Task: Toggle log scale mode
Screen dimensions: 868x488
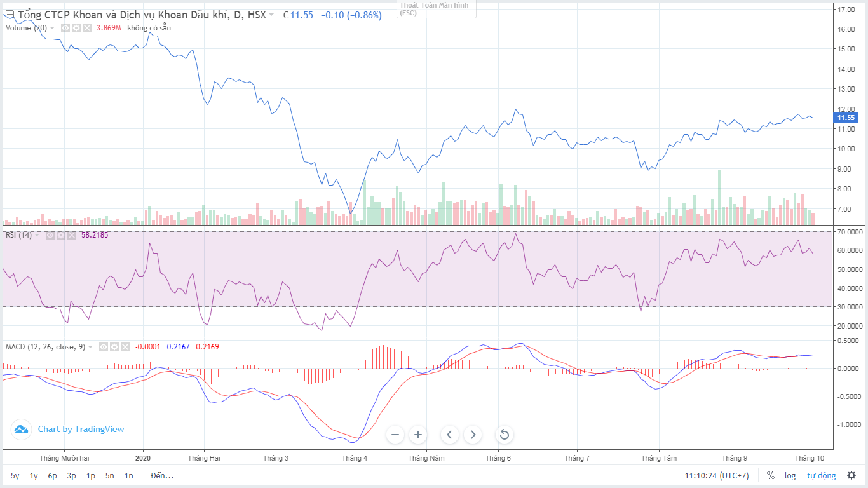Action: pyautogui.click(x=790, y=476)
